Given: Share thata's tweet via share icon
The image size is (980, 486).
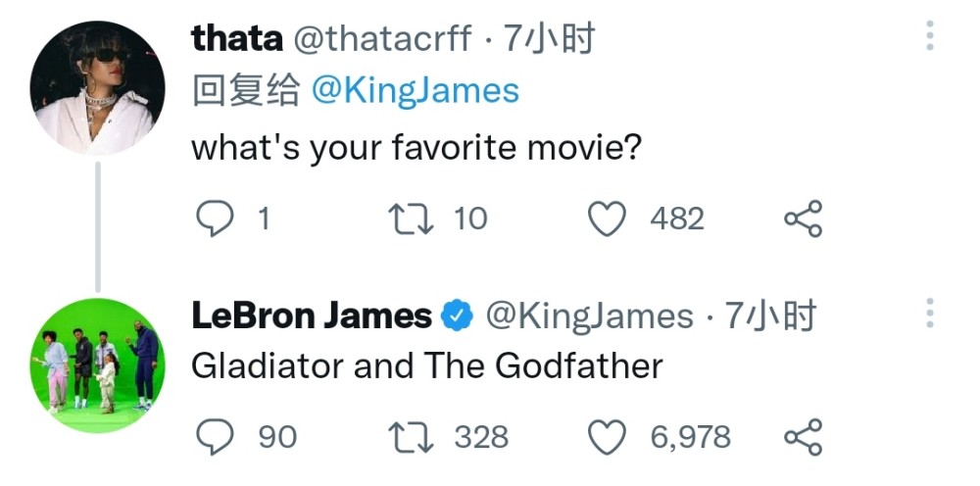Looking at the screenshot, I should tap(804, 219).
